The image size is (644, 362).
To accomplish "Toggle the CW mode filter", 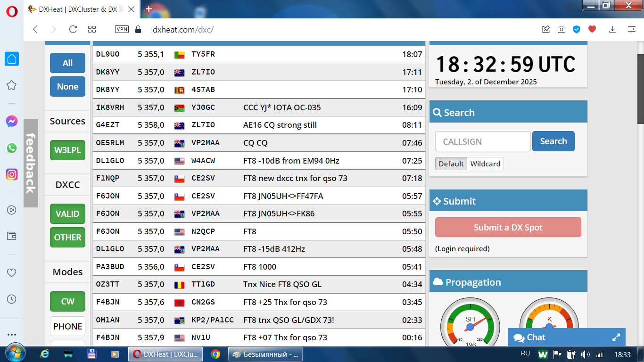I will pyautogui.click(x=67, y=302).
